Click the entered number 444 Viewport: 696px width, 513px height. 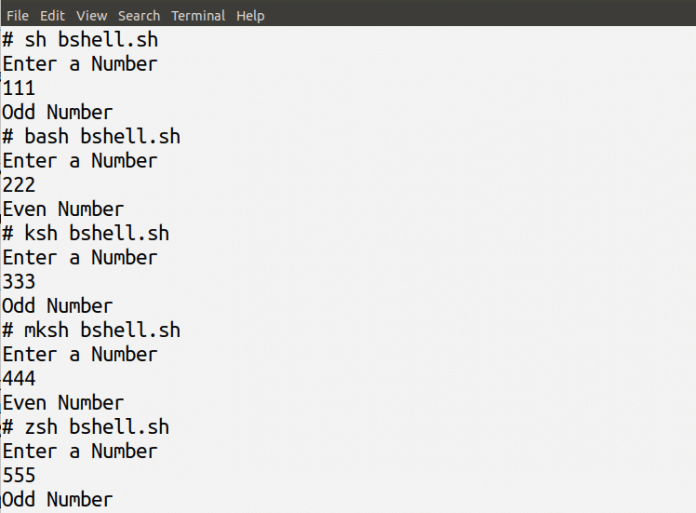point(19,379)
